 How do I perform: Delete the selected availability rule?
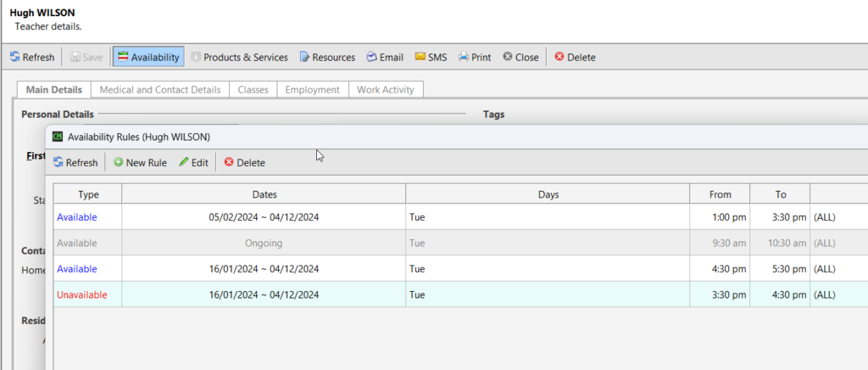click(x=245, y=162)
